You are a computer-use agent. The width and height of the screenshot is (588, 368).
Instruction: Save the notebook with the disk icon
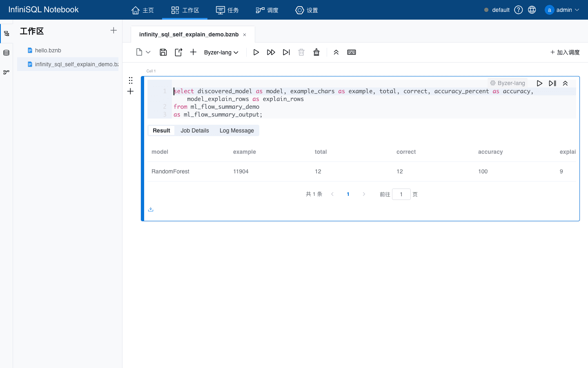(x=163, y=52)
